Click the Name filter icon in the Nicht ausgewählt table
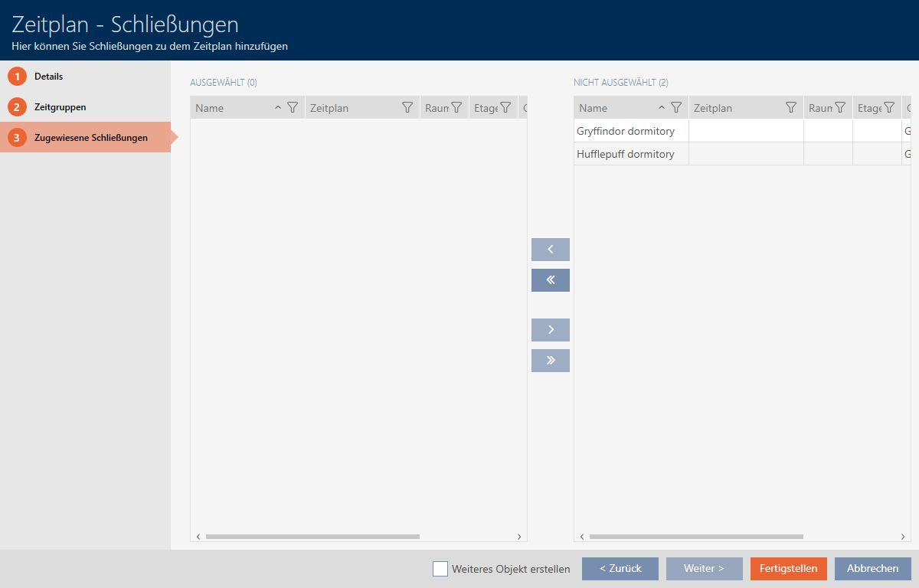919x588 pixels. coord(676,108)
